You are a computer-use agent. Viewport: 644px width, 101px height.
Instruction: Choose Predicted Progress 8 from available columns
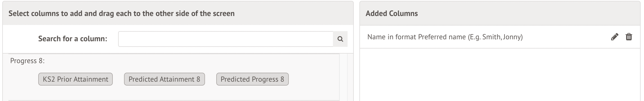252,79
